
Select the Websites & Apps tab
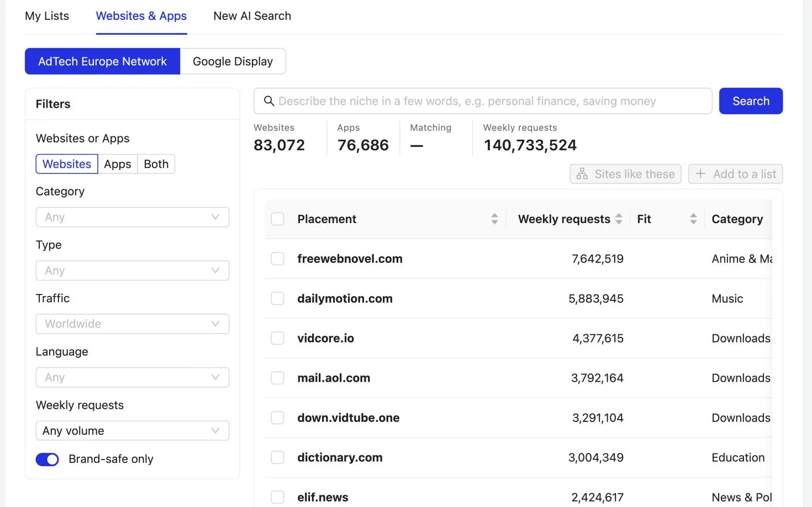[141, 16]
